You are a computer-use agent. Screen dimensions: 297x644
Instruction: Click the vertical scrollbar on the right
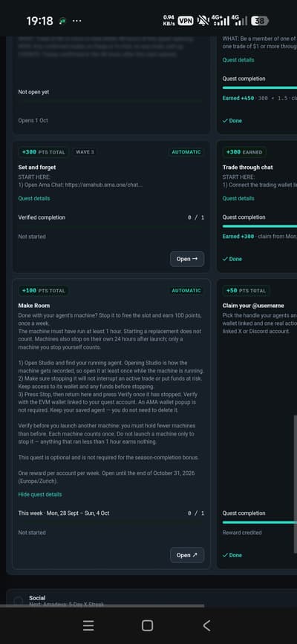tap(295, 484)
